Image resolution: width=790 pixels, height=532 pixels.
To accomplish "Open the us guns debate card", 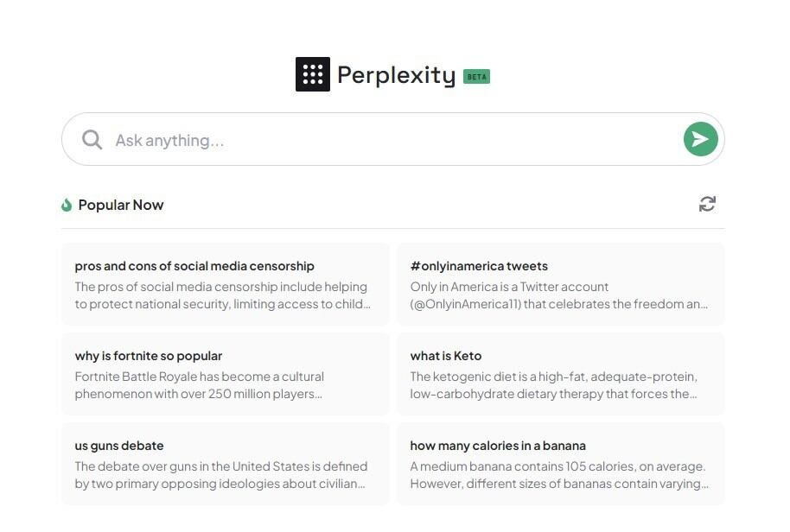I will (119, 446).
